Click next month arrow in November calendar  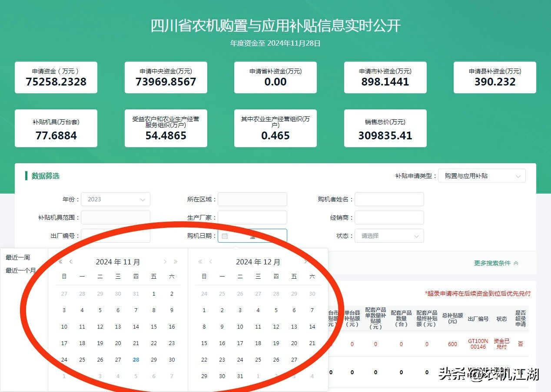165,261
